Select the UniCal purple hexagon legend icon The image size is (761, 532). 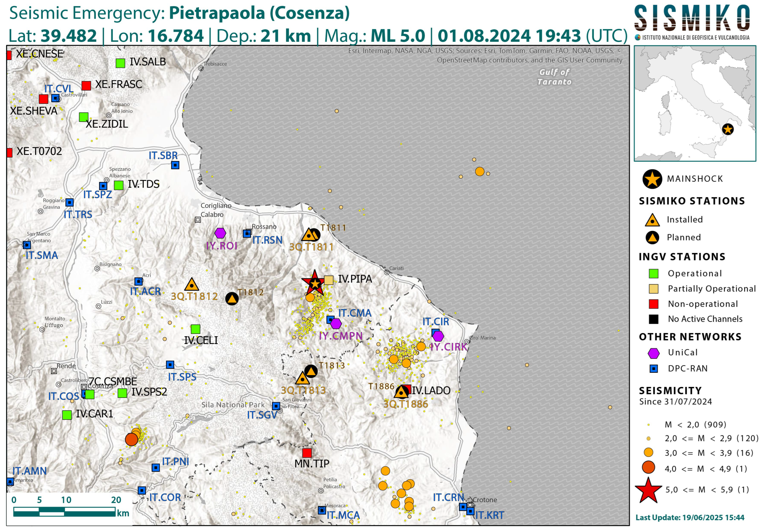(653, 353)
